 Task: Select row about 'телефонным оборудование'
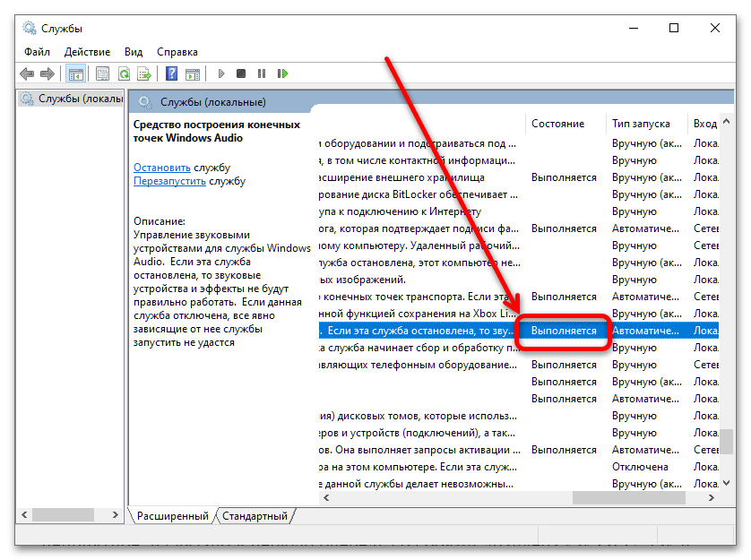(519, 365)
